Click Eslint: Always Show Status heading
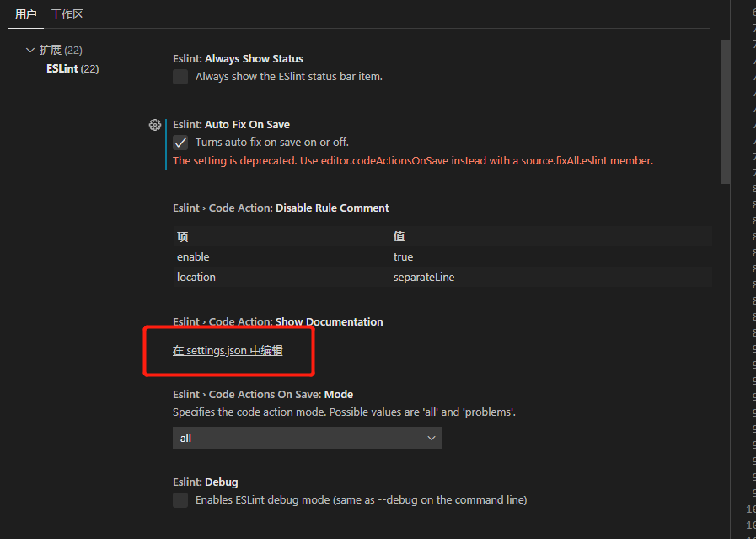756x539 pixels. pos(239,59)
